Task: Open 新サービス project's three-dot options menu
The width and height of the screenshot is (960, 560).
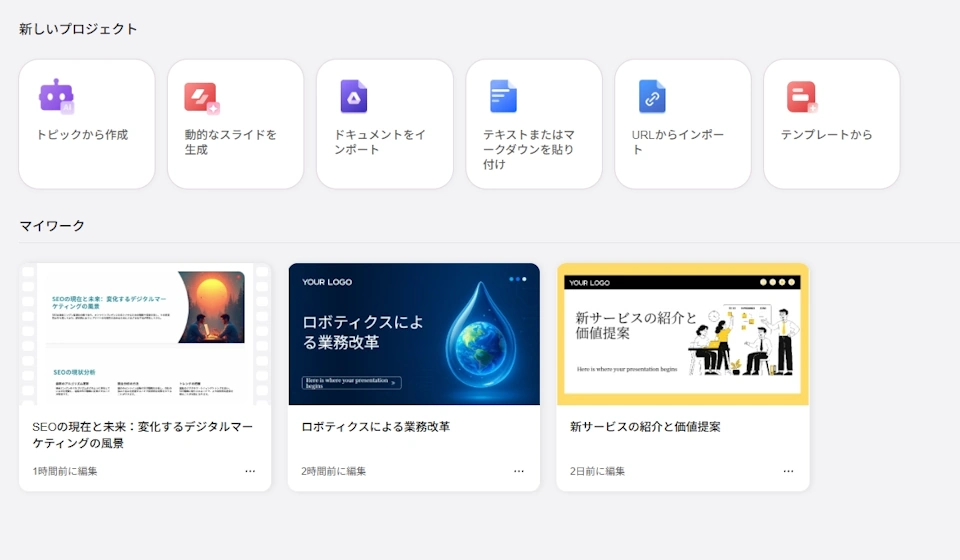Action: tap(788, 471)
